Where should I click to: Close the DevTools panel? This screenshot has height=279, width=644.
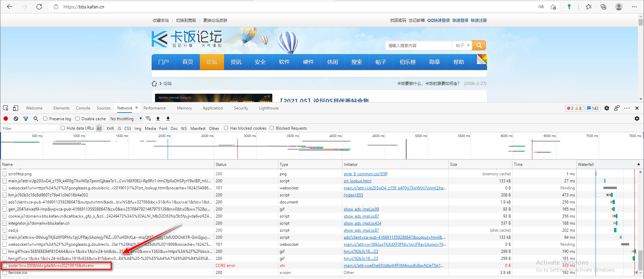click(637, 108)
